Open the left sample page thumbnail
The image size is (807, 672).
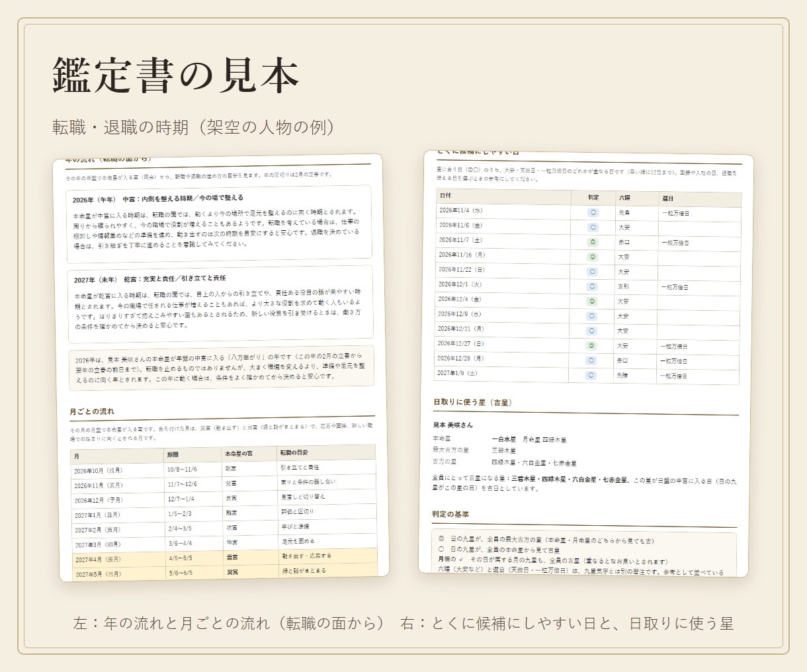[x=220, y=368]
